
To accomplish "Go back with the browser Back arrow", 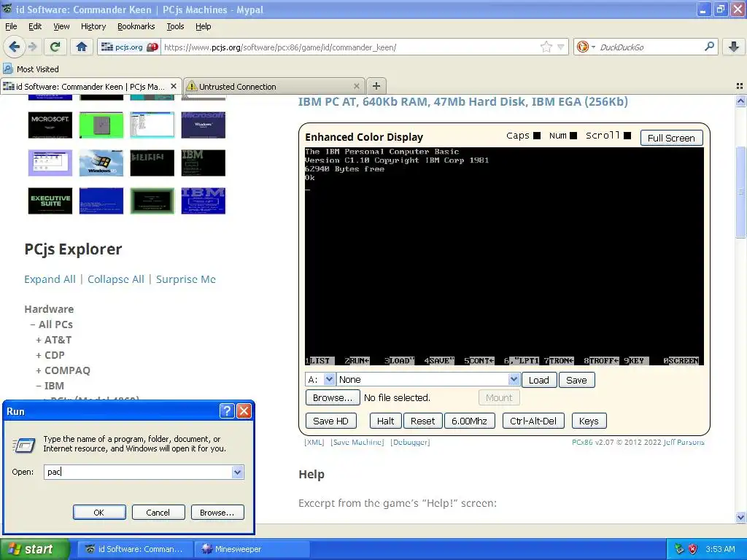I will [x=15, y=47].
